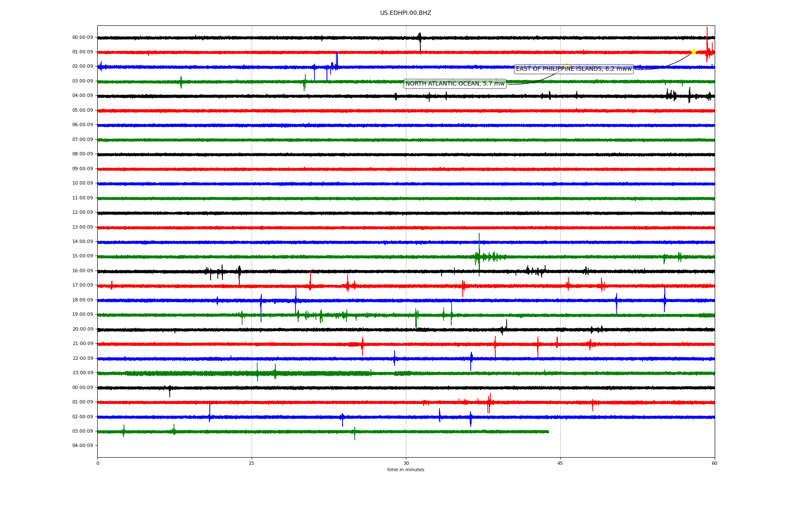Select the 18:00:09 row label
Viewport: 812px width, 508px height.
[x=82, y=300]
